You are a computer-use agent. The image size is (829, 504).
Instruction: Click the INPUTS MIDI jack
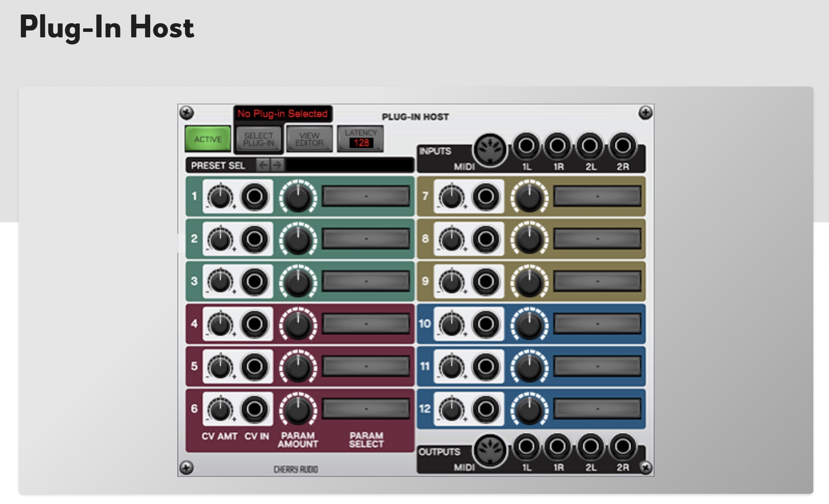tap(490, 149)
